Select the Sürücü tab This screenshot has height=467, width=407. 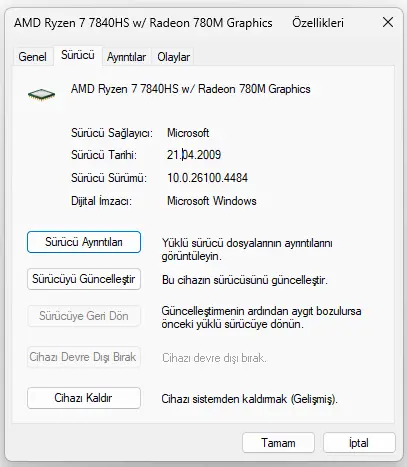[78, 55]
